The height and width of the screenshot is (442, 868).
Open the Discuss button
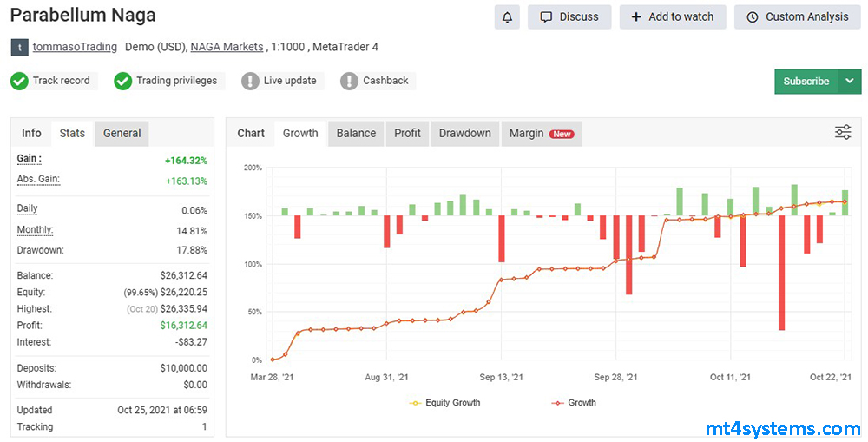tap(569, 16)
